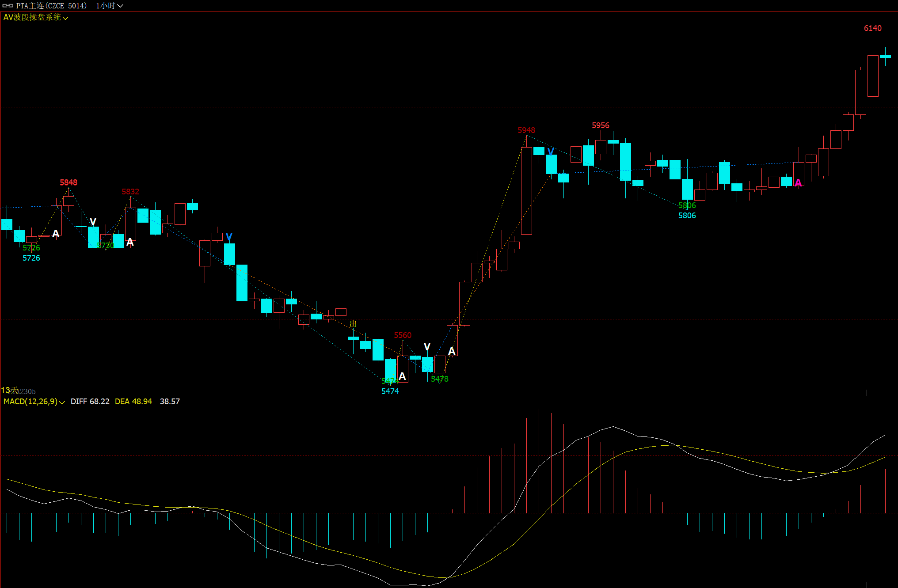
Task: Click the white V marker between 5848 and 5832
Action: pyautogui.click(x=93, y=222)
